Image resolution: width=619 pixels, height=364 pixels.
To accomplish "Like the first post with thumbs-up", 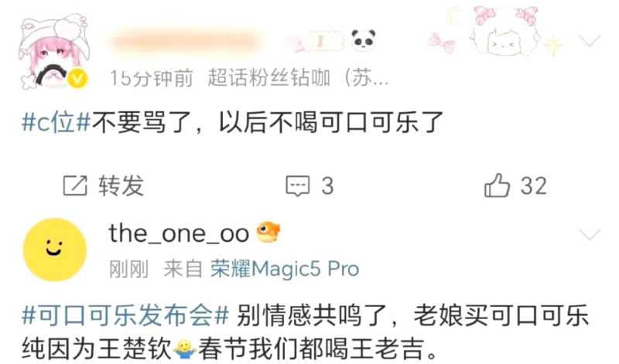I will (x=497, y=185).
